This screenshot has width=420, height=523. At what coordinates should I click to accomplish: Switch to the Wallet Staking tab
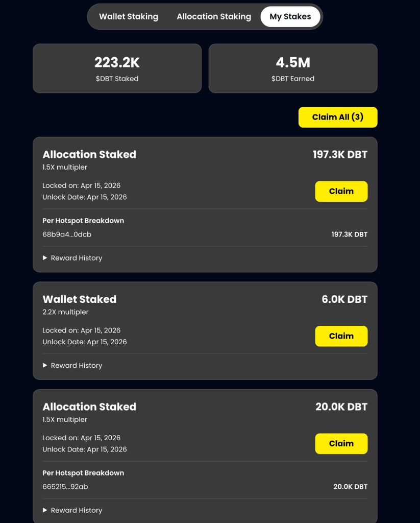129,17
